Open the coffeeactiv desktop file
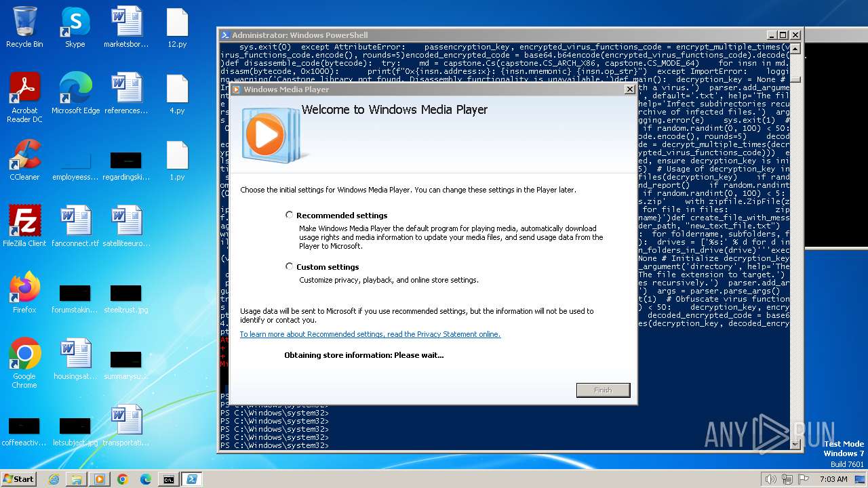Screen dimensions: 868x488 click(24, 431)
